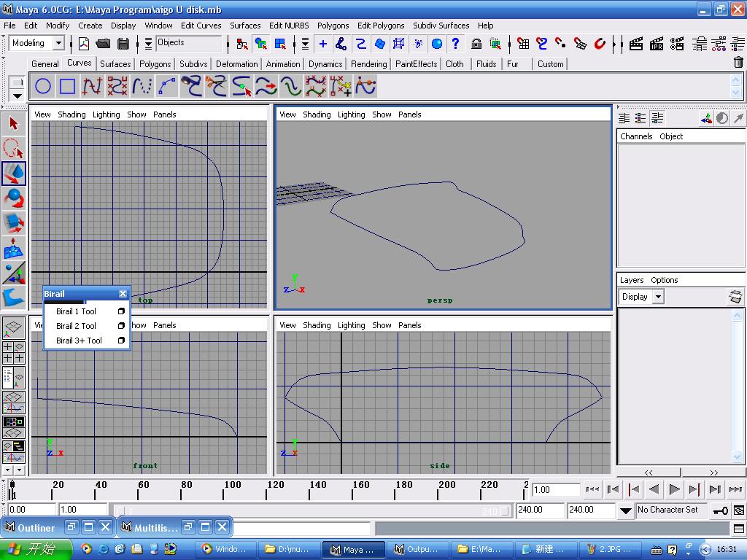The image size is (747, 560).
Task: Click the Extend Curve shelf icon
Action: [x=266, y=86]
